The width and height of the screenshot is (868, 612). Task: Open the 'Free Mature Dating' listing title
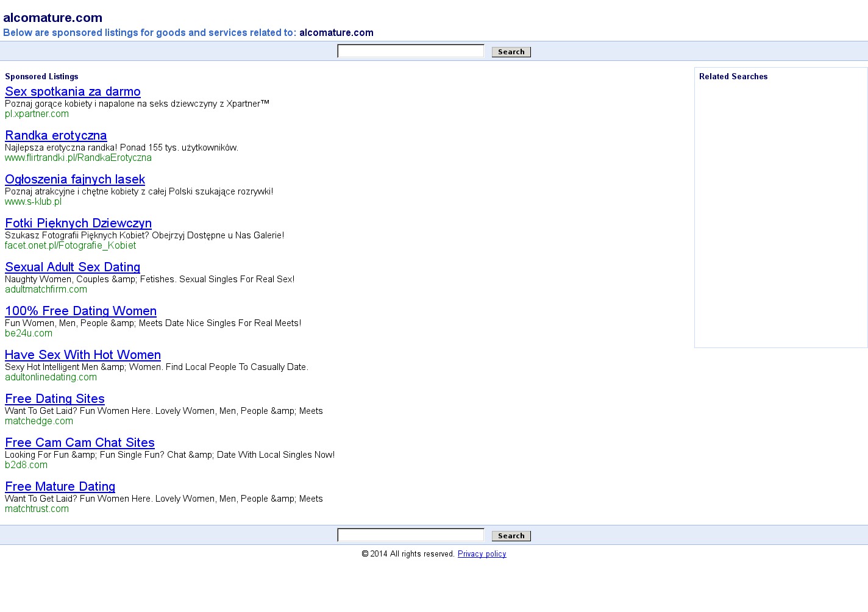click(x=60, y=486)
